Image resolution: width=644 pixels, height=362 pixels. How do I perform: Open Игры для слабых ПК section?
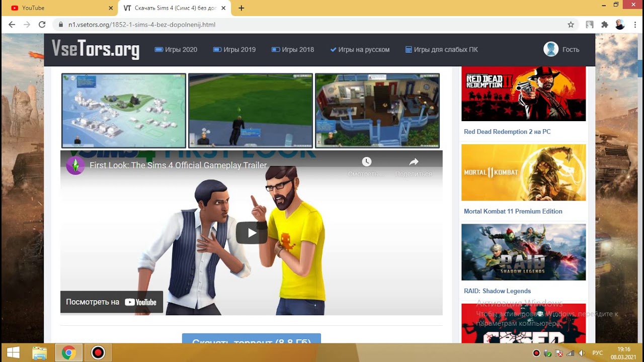[442, 50]
